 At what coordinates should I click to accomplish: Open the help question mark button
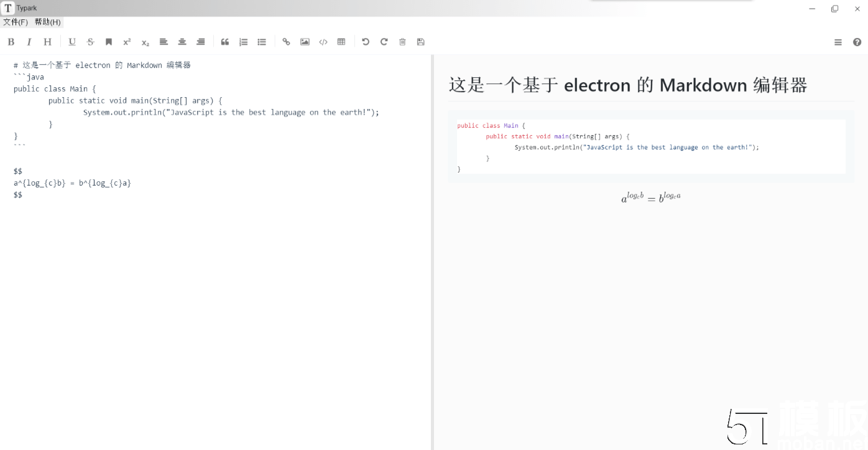coord(857,42)
